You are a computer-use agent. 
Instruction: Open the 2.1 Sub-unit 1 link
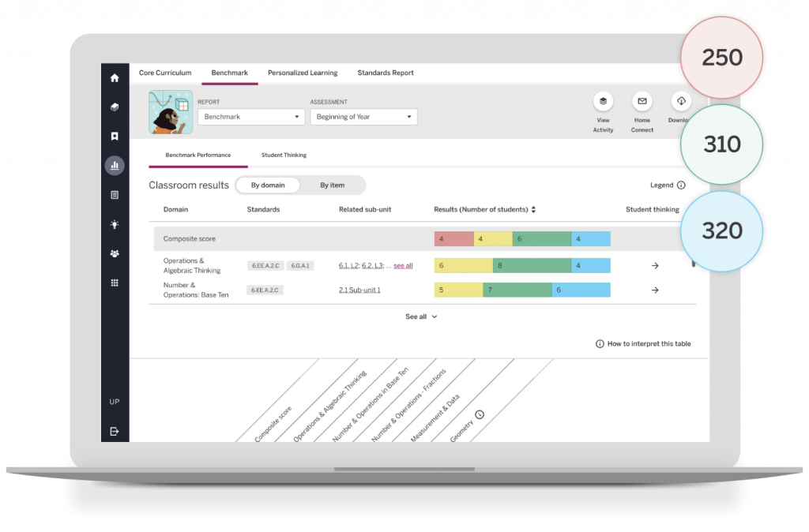click(x=359, y=290)
